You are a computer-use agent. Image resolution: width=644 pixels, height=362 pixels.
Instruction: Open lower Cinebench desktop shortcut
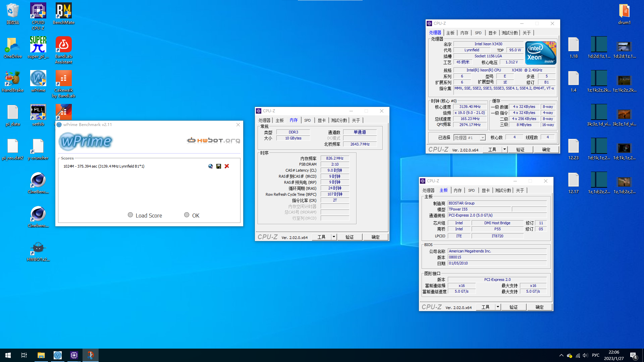(x=38, y=217)
